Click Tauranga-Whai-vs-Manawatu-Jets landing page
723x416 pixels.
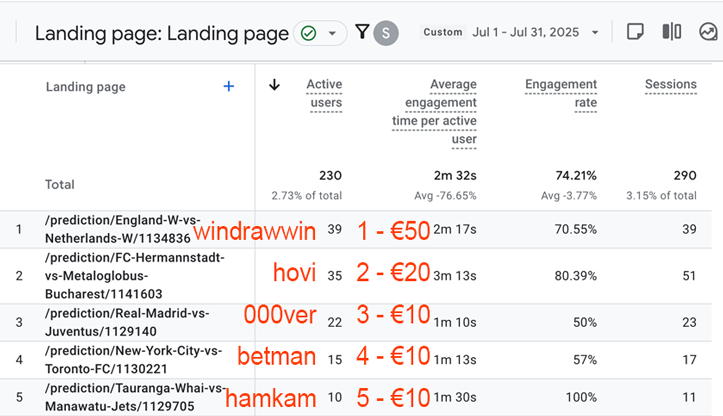pos(136,397)
